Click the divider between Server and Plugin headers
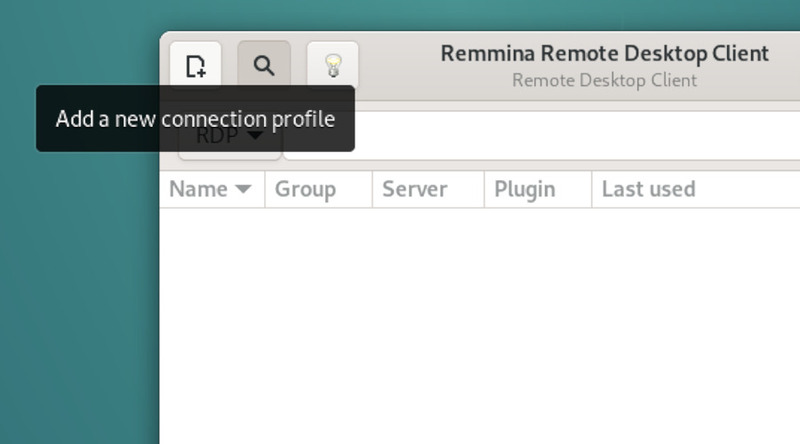The image size is (800, 444). 484,189
